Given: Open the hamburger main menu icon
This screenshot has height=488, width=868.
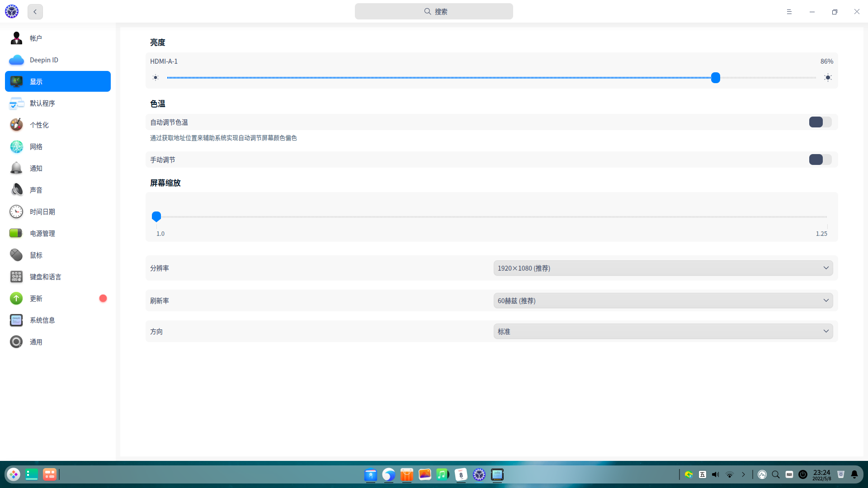Looking at the screenshot, I should (789, 12).
